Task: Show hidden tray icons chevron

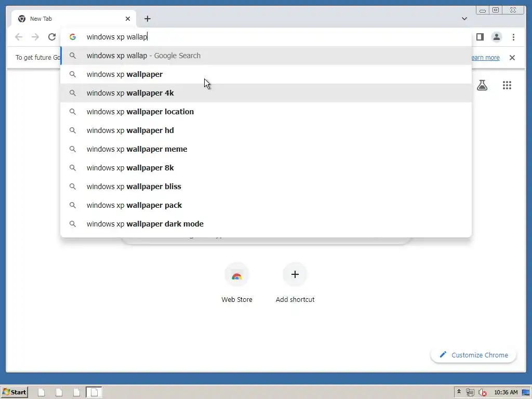Action: pyautogui.click(x=459, y=392)
